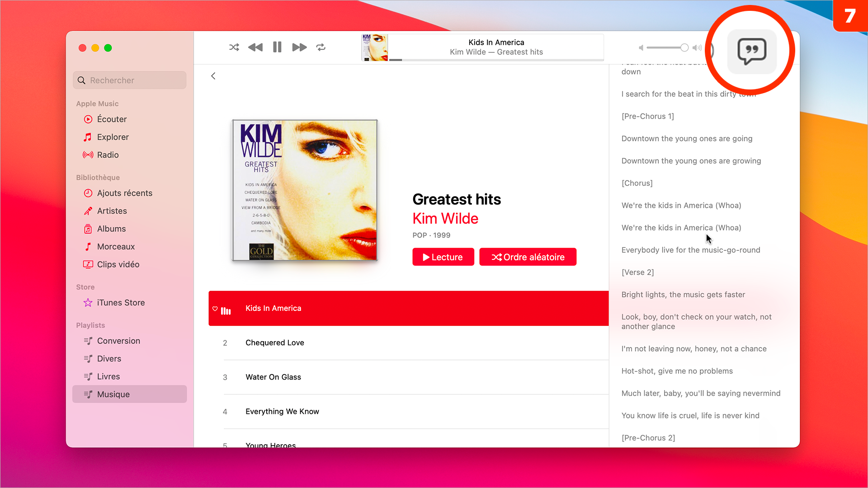Click lyric 'Hot-shot, give me no problems'

coord(677,371)
